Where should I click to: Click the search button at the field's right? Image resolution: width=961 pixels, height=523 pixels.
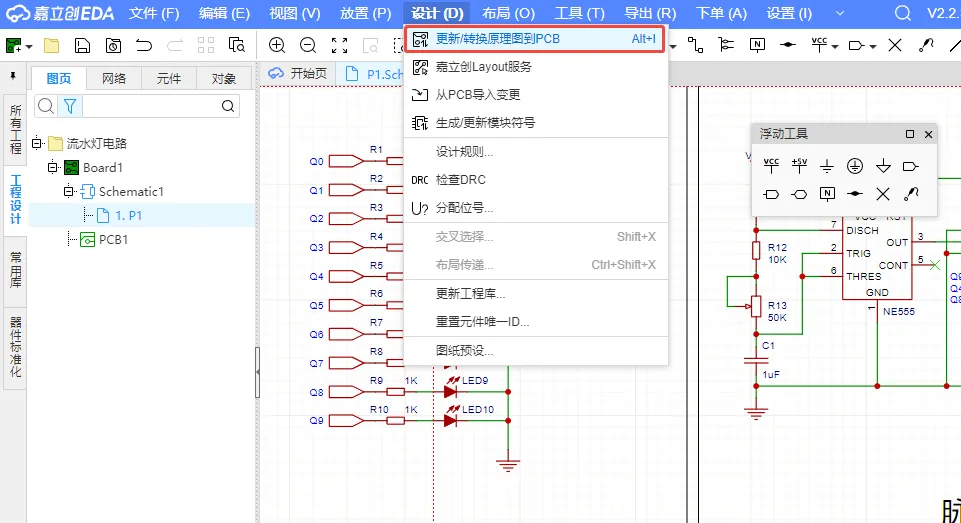[x=228, y=107]
